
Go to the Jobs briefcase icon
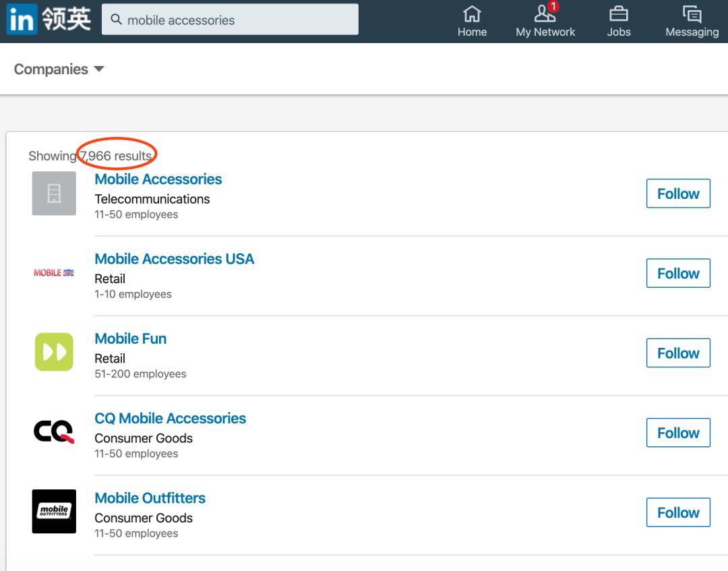click(x=618, y=14)
